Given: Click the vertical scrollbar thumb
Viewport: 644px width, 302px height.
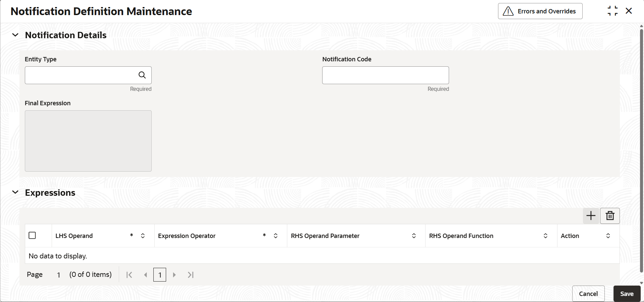Looking at the screenshot, I should [641, 151].
